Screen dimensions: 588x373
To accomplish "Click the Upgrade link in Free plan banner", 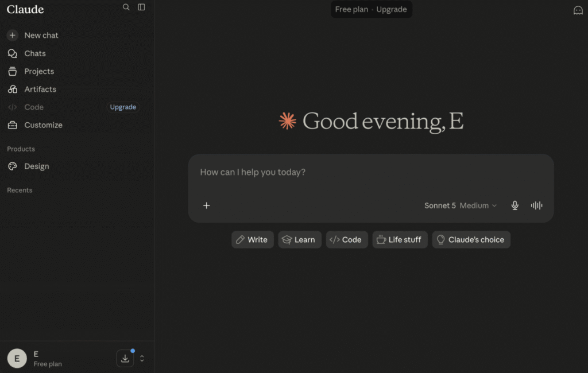I will point(392,9).
